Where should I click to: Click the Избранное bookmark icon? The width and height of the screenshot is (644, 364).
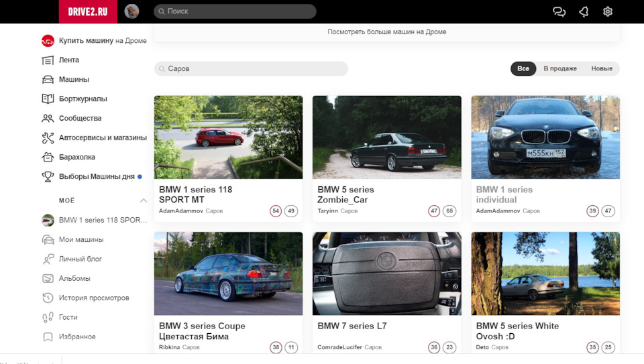(48, 337)
